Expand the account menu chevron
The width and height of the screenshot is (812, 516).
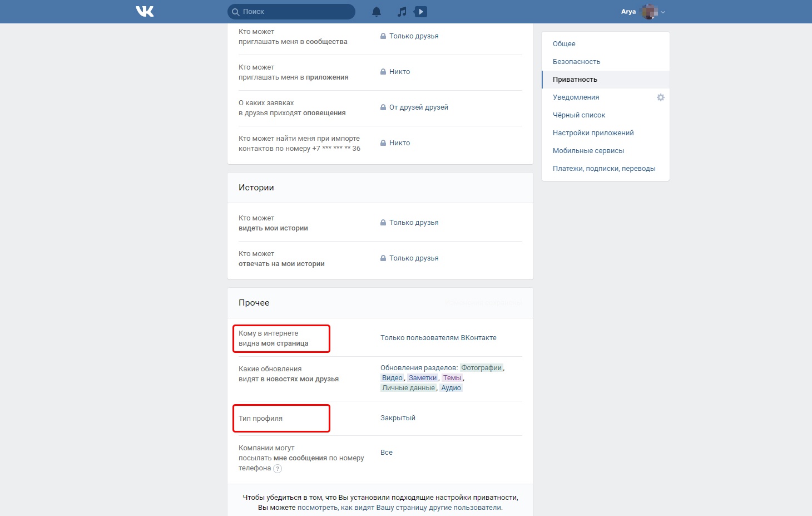[x=663, y=12]
